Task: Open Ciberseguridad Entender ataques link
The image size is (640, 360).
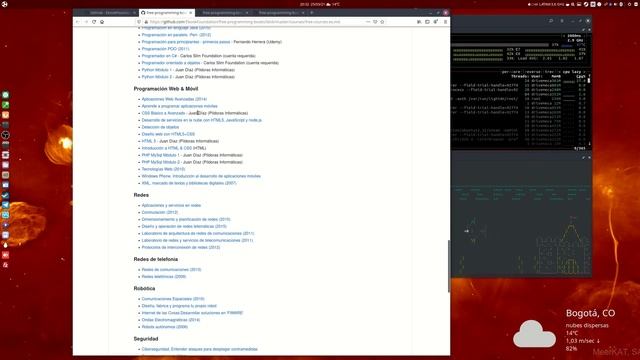Action: [x=200, y=349]
